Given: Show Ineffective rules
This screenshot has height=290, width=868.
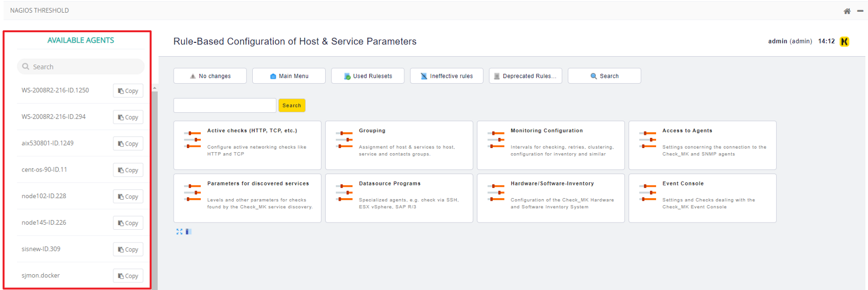Looking at the screenshot, I should (x=447, y=76).
